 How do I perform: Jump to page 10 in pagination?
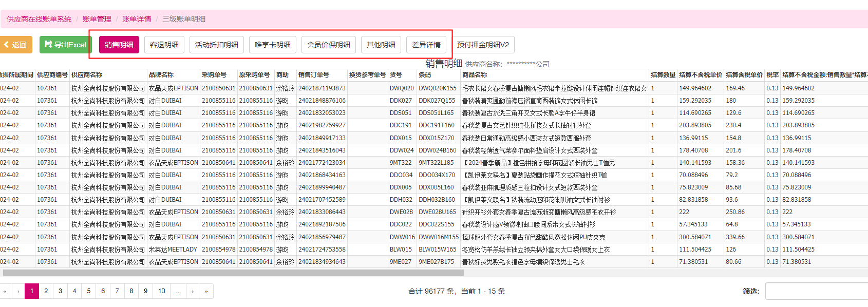[x=162, y=291]
